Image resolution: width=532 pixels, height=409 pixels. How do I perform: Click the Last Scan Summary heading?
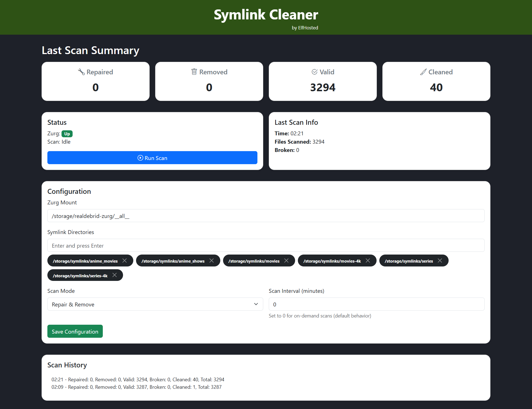[91, 50]
